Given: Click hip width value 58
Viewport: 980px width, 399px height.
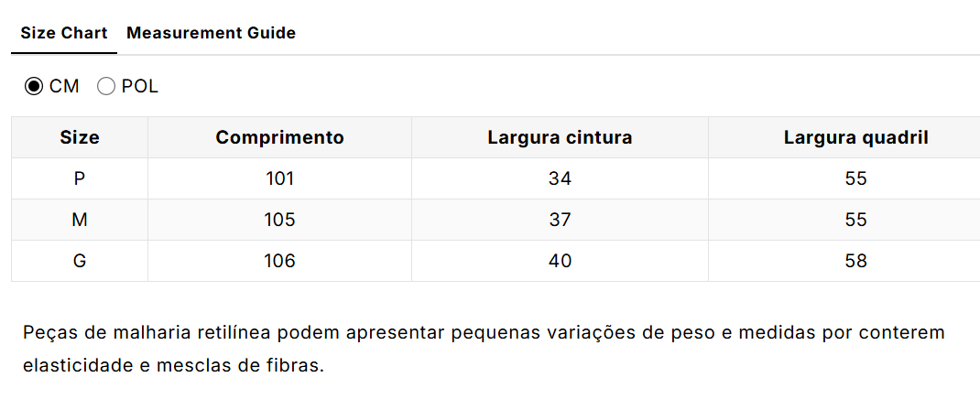Looking at the screenshot, I should point(855,262).
